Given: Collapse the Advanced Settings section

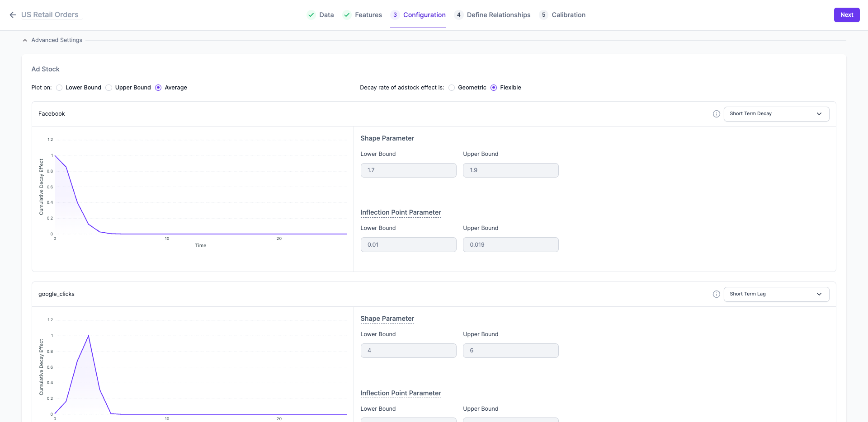Looking at the screenshot, I should (x=52, y=40).
